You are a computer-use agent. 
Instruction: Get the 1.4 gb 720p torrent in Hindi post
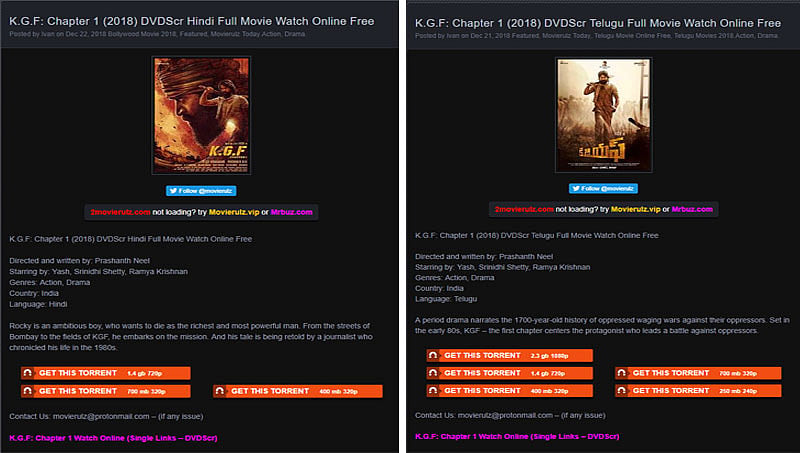click(x=106, y=373)
